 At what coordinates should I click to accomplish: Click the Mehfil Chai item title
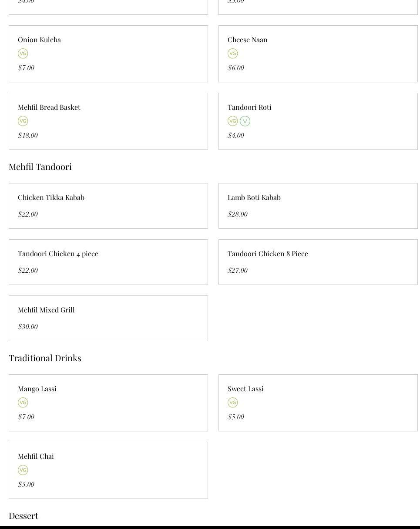coord(36,456)
